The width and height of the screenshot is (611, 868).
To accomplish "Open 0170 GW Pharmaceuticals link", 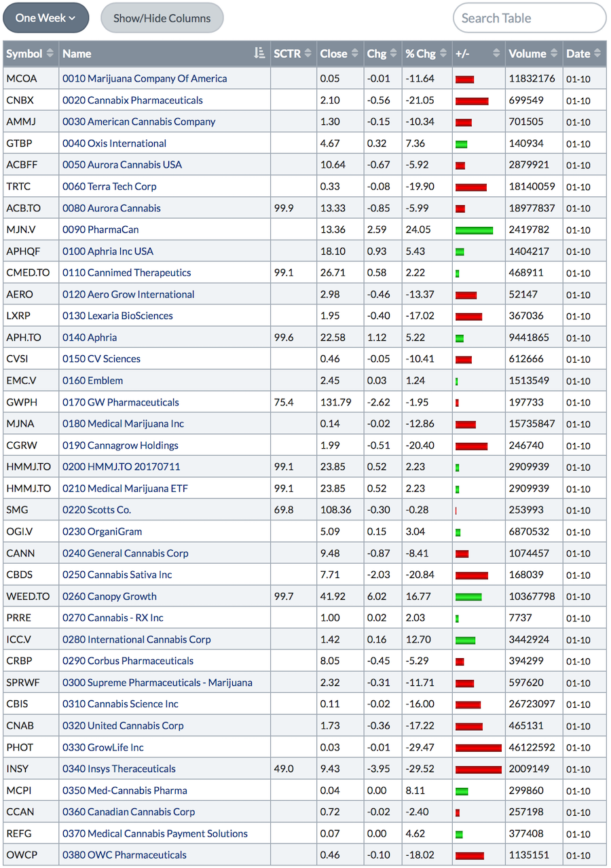I will (x=121, y=402).
